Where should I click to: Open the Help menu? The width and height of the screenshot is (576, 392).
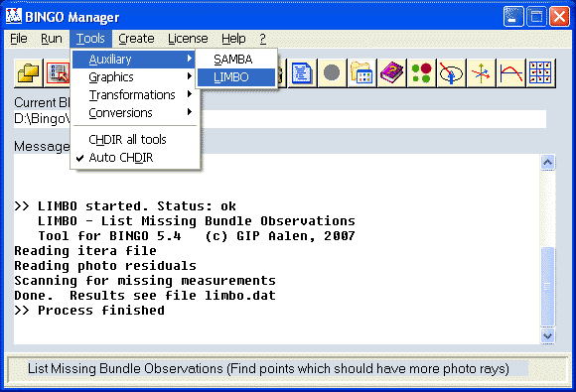[233, 39]
